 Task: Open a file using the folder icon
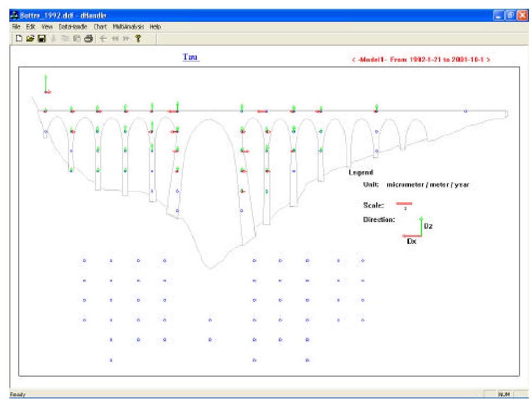(30, 38)
